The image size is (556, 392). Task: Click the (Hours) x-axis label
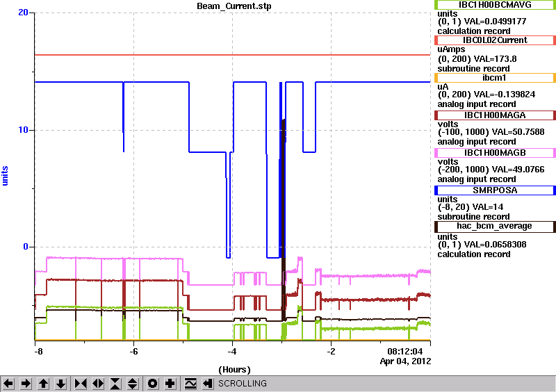click(x=234, y=370)
